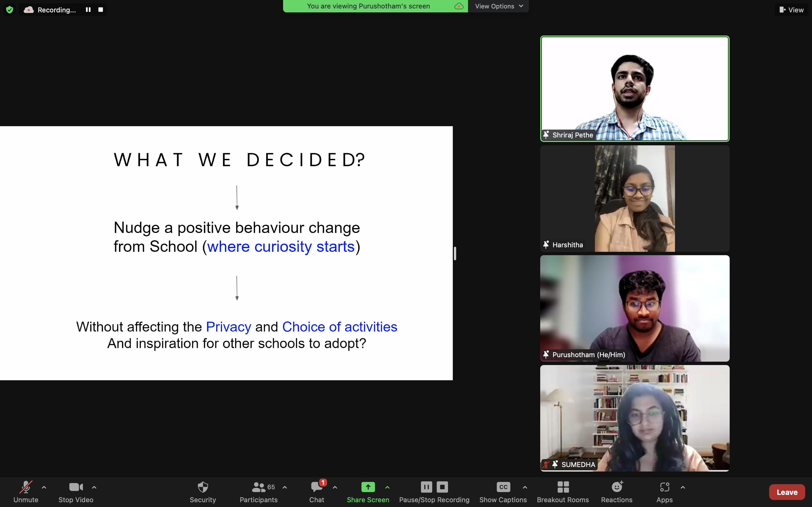The image size is (812, 507).
Task: Expand Share Screen options arrow
Action: point(387,487)
